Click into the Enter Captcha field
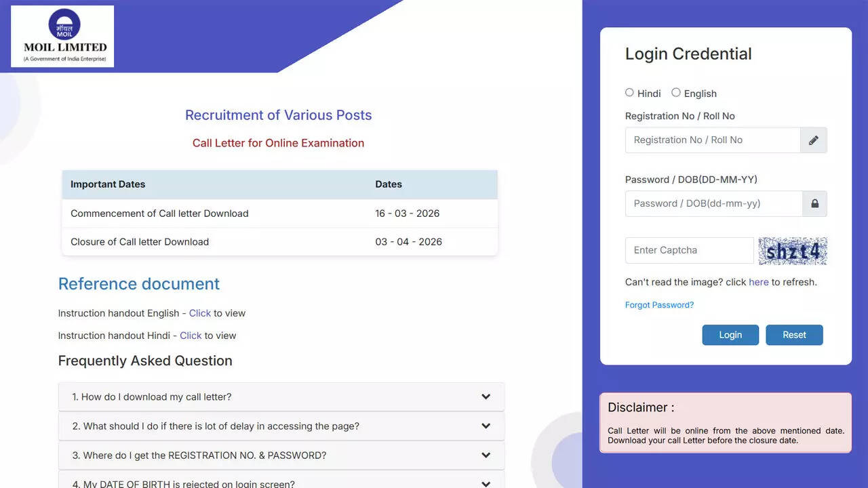Image resolution: width=868 pixels, height=488 pixels. pos(689,251)
